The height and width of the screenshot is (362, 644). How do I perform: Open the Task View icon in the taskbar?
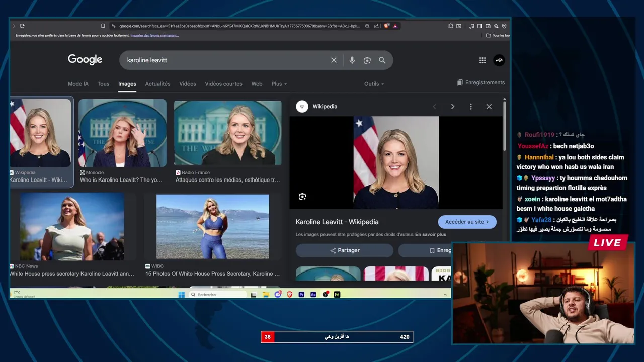(254, 295)
